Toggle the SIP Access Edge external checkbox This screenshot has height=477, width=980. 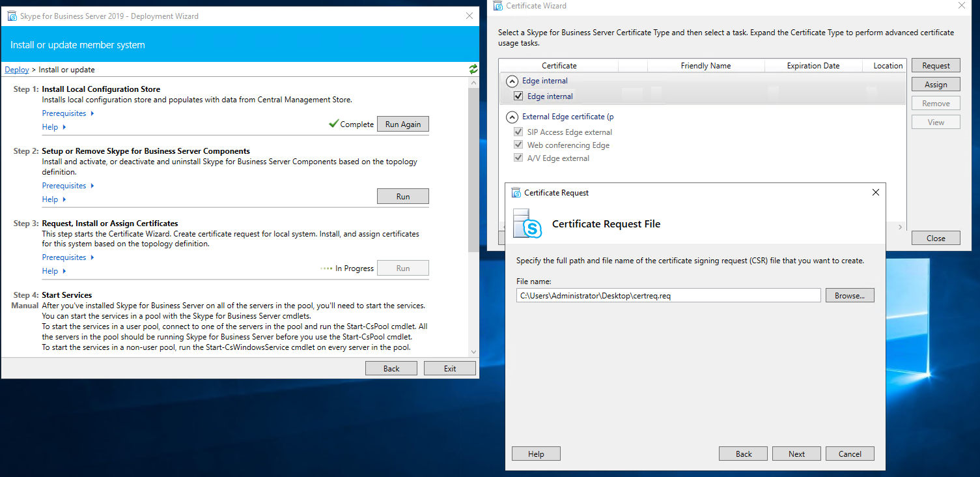click(518, 132)
